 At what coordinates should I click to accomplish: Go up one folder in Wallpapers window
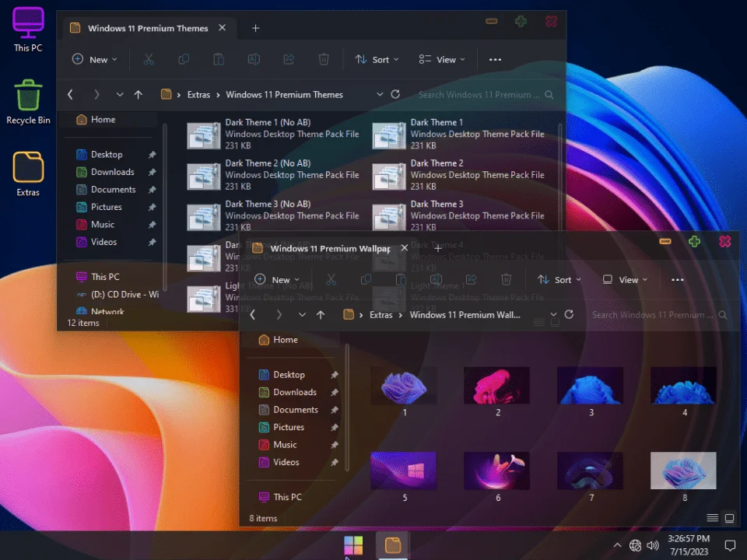tap(321, 315)
